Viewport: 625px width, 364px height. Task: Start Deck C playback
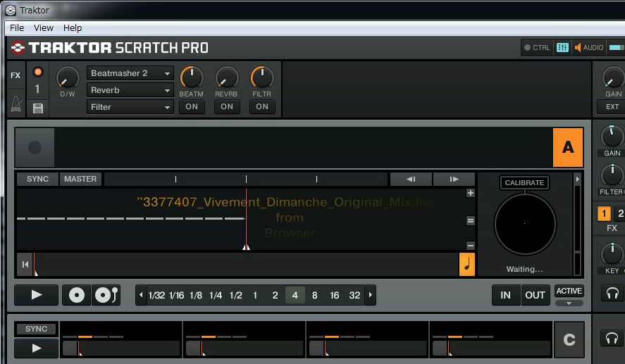pos(36,349)
